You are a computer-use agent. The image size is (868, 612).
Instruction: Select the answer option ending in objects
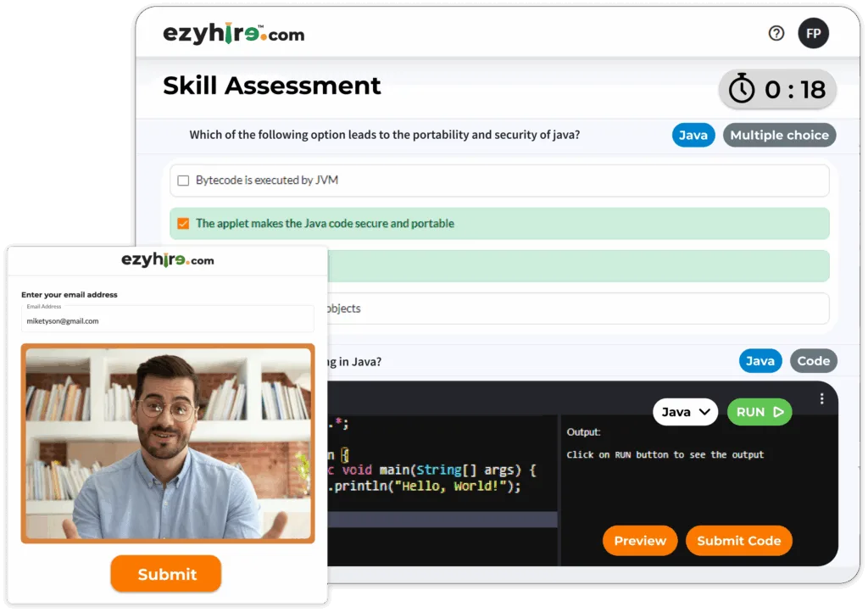tap(576, 309)
